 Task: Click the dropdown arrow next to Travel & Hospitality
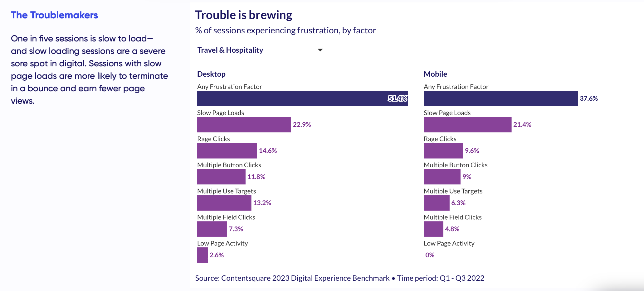(320, 50)
